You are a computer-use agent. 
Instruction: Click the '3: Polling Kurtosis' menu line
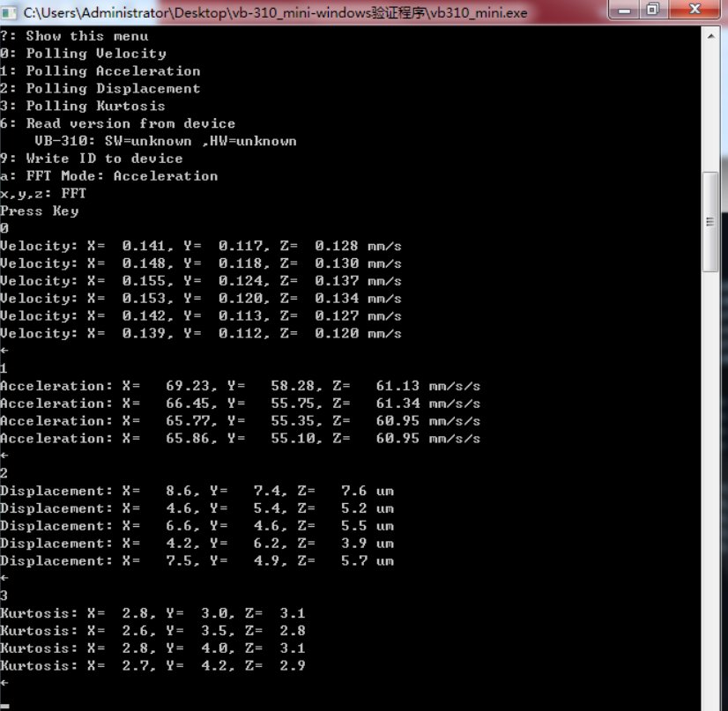tap(83, 106)
